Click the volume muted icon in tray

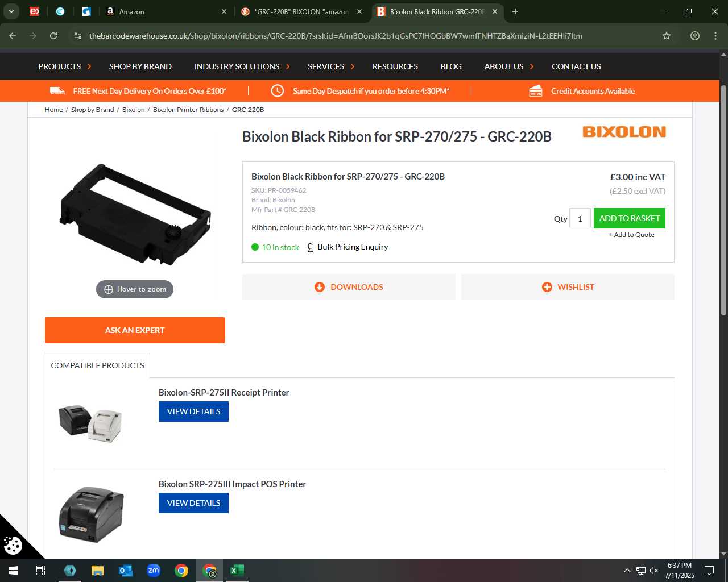pos(654,571)
